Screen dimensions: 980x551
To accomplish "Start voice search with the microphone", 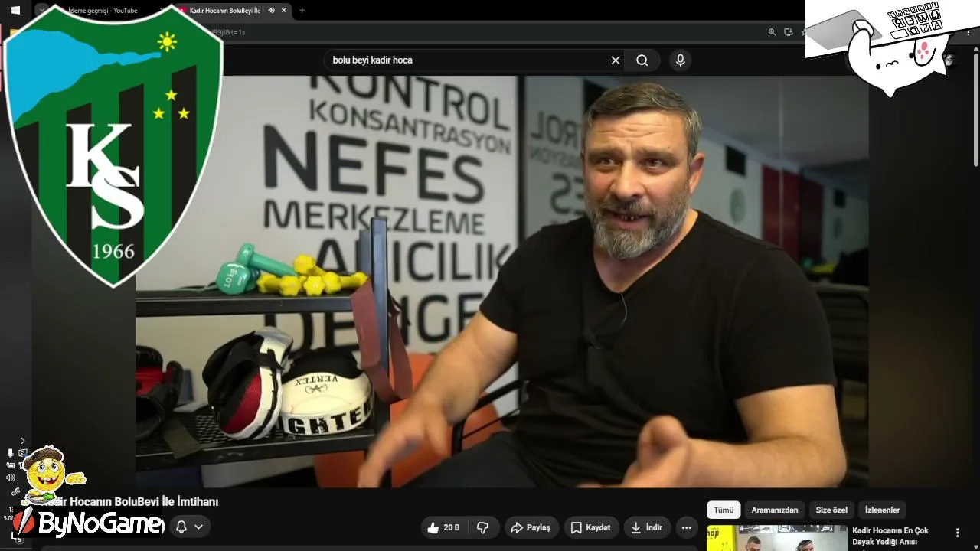I will [680, 60].
